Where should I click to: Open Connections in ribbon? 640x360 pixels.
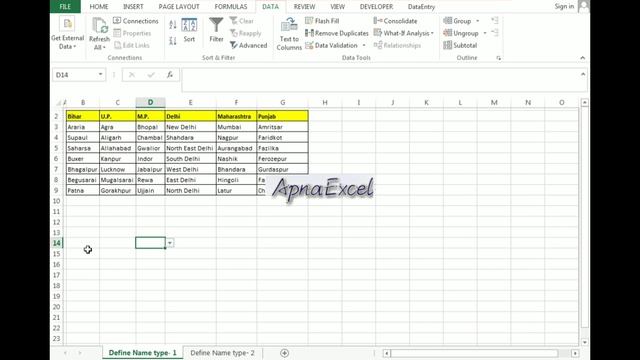click(136, 21)
